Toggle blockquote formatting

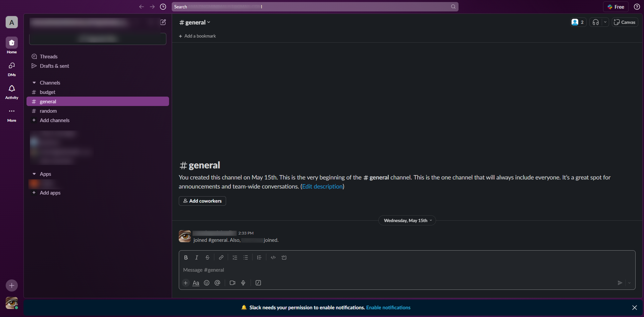pyautogui.click(x=259, y=258)
